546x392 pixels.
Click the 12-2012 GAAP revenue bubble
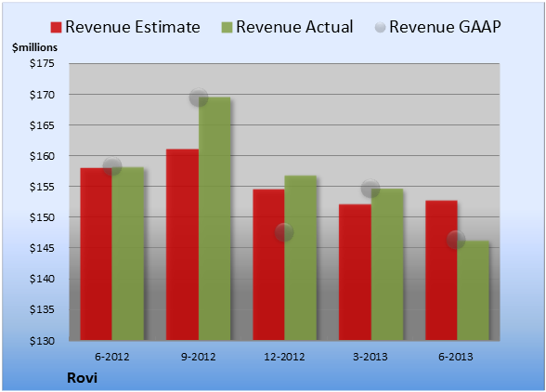point(284,232)
